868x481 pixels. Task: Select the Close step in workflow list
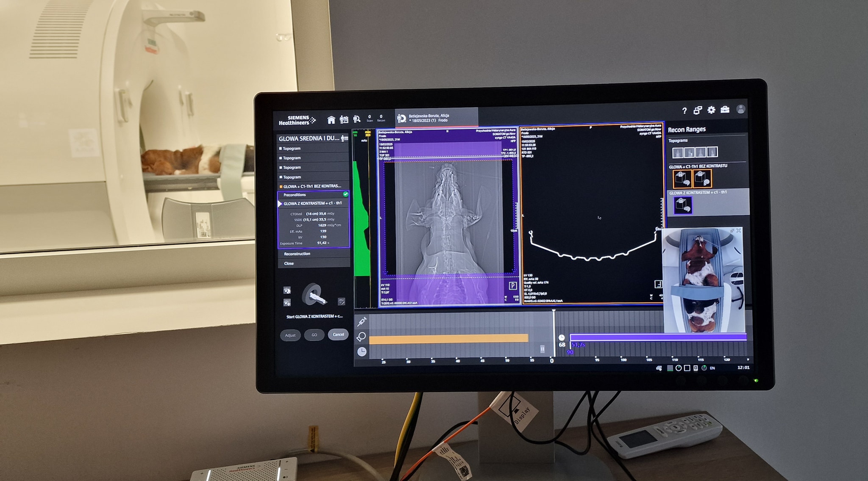pyautogui.click(x=289, y=263)
